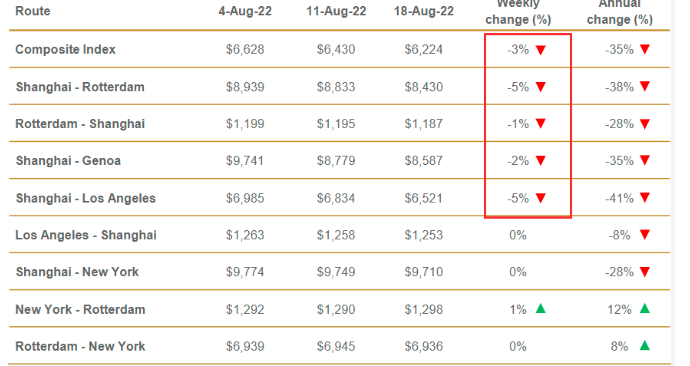The image size is (690, 366).
Task: Click the Annual change (%) header
Action: [620, 12]
